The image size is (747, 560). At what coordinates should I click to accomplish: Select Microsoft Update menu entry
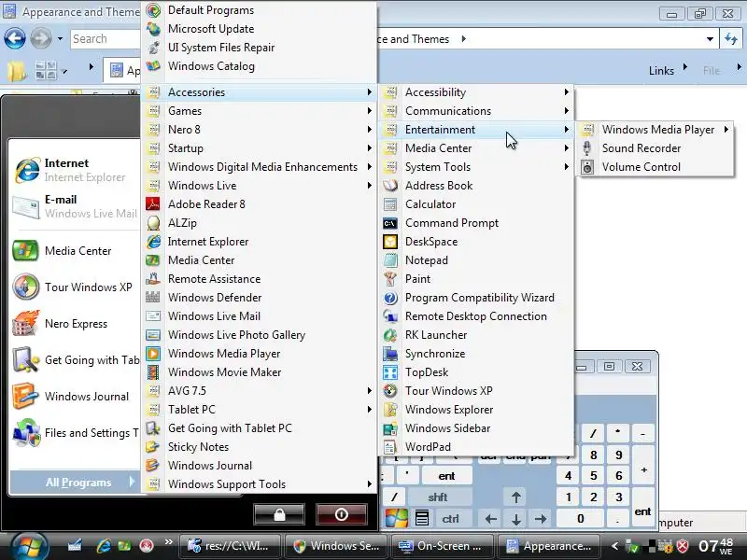pyautogui.click(x=260, y=29)
